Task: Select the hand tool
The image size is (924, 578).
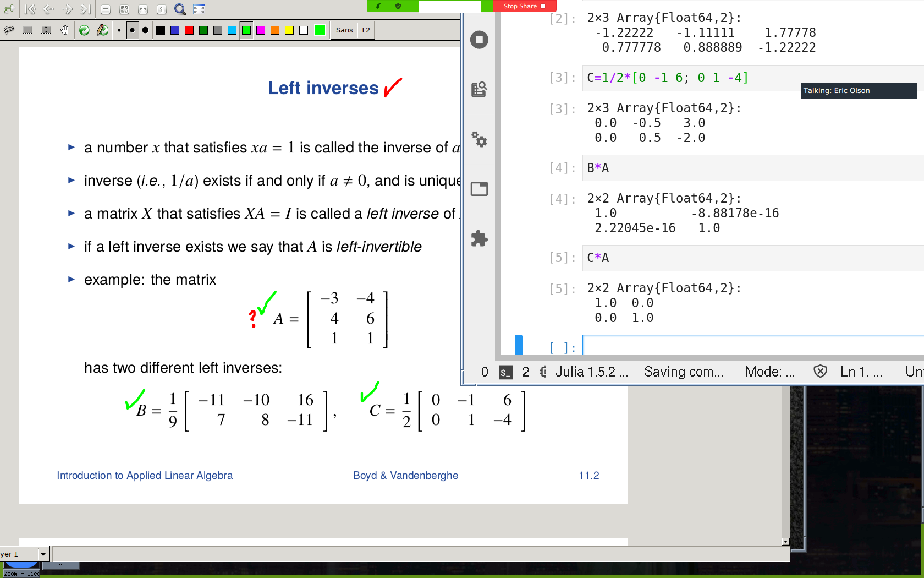Action: click(65, 30)
